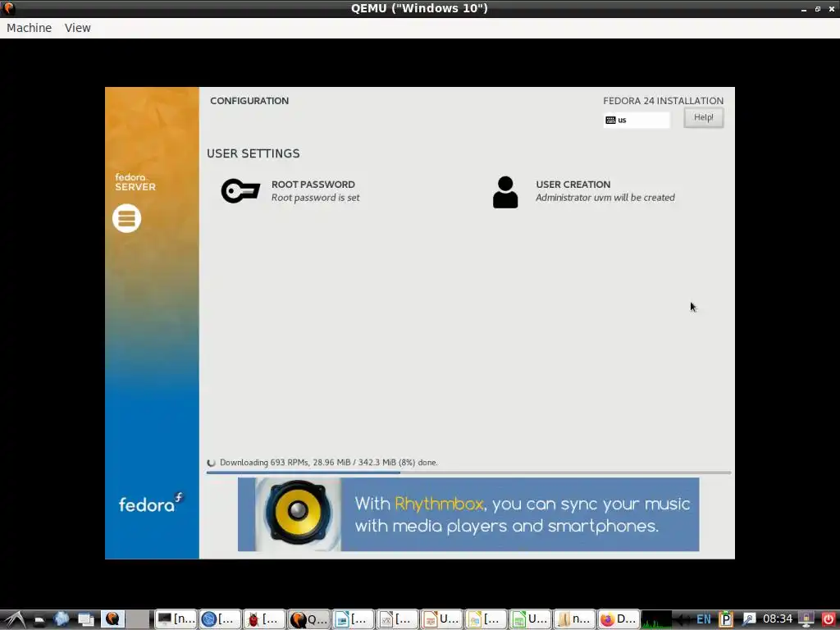This screenshot has width=840, height=630.
Task: Click the 'CONFIGURATION' heading
Action: tap(249, 101)
